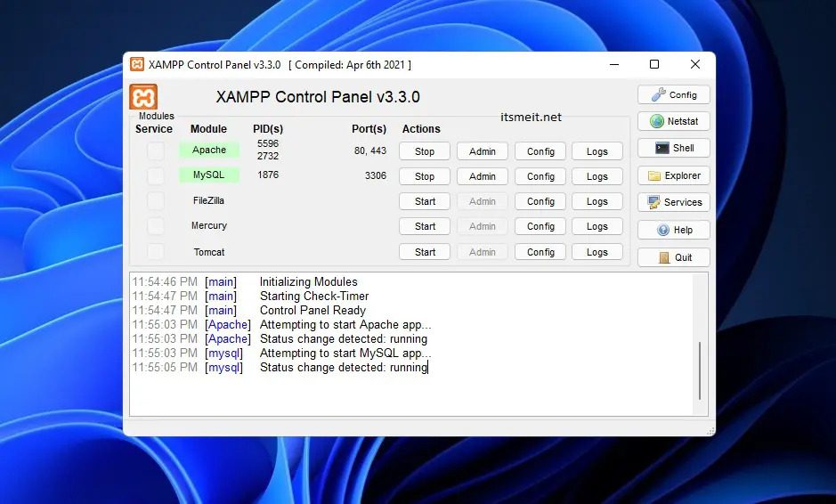The height and width of the screenshot is (504, 836).
Task: Toggle the Apache service checkbox
Action: [x=156, y=151]
